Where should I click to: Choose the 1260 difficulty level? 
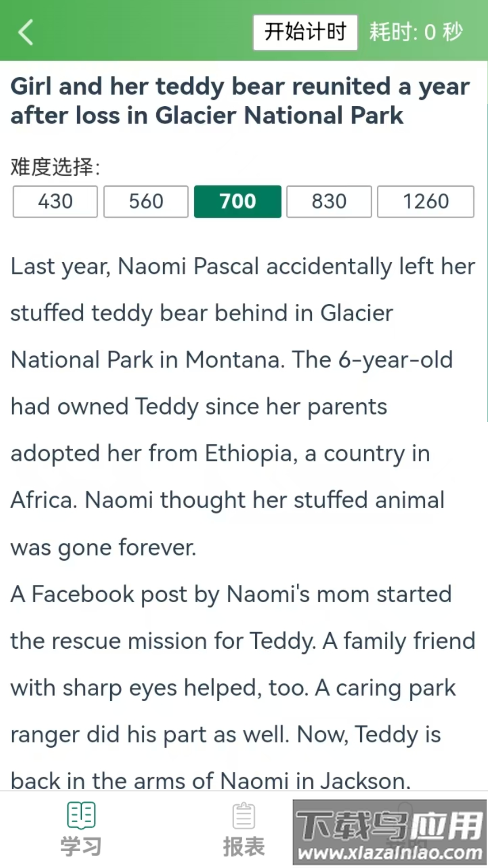coord(426,202)
